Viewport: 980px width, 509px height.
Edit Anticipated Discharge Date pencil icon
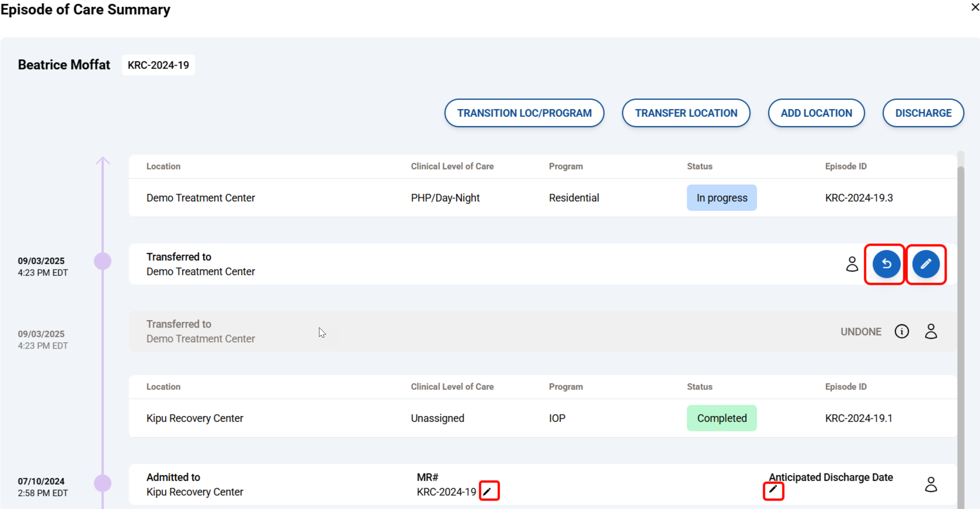point(773,490)
